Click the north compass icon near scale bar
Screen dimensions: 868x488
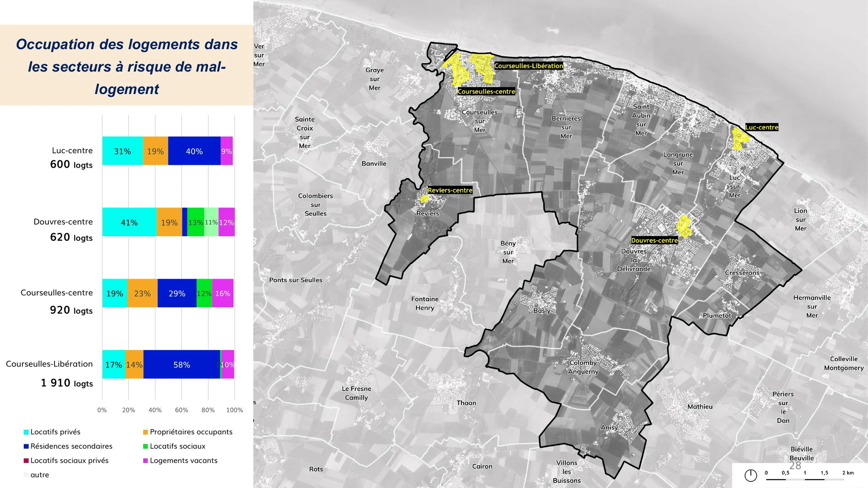click(751, 475)
